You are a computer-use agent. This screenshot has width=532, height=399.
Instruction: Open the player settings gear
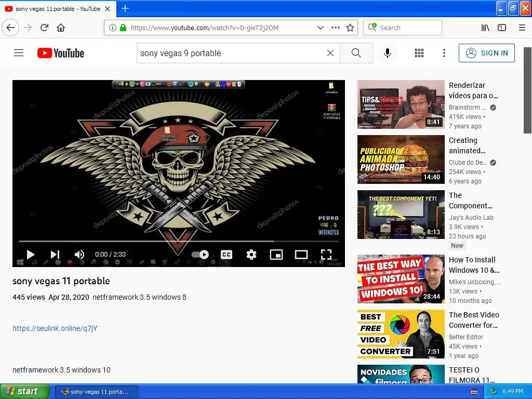click(251, 255)
